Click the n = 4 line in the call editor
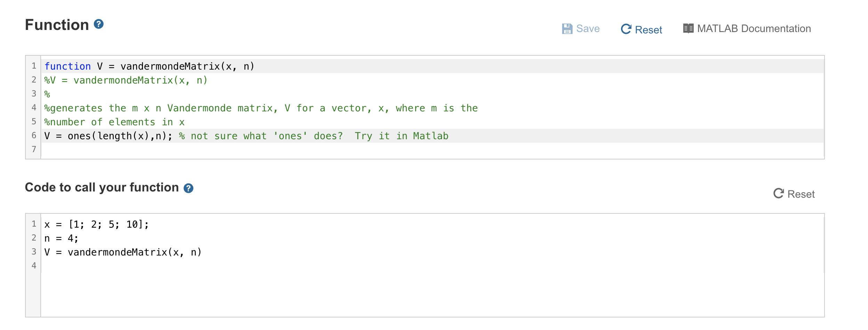 (61, 238)
